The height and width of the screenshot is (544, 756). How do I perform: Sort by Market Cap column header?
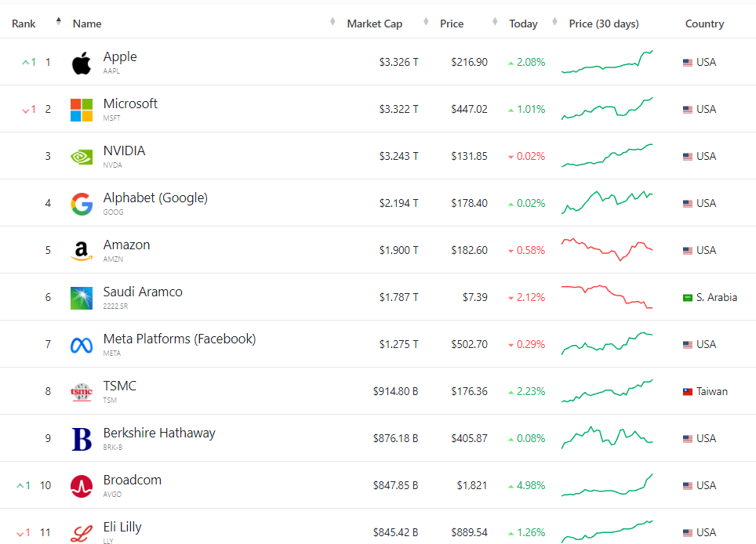[x=374, y=24]
